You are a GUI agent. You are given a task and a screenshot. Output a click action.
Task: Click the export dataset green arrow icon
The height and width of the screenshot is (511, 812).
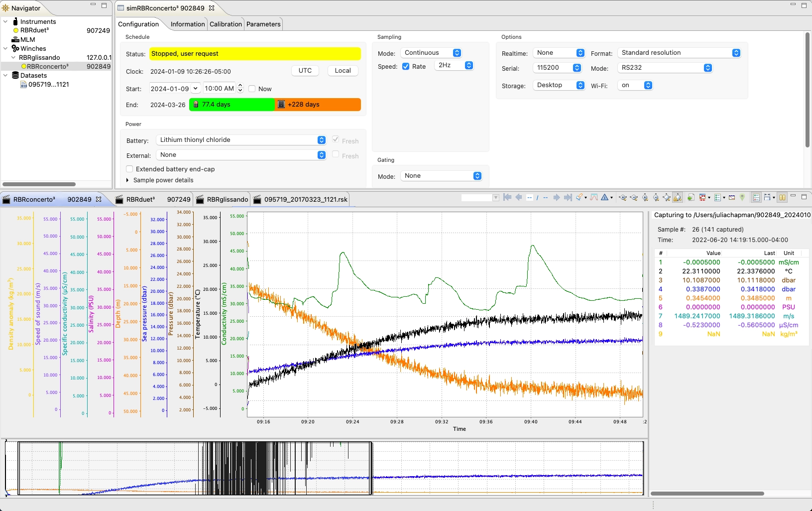point(691,198)
